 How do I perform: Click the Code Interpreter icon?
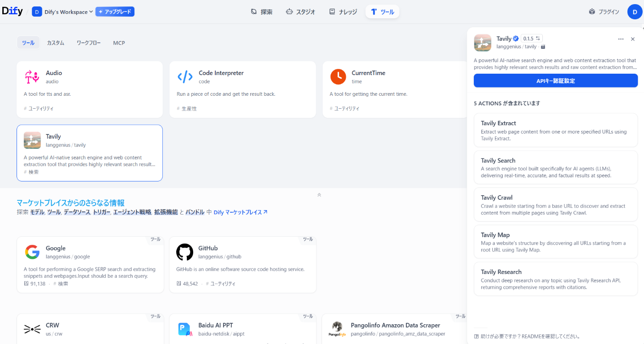coord(185,77)
